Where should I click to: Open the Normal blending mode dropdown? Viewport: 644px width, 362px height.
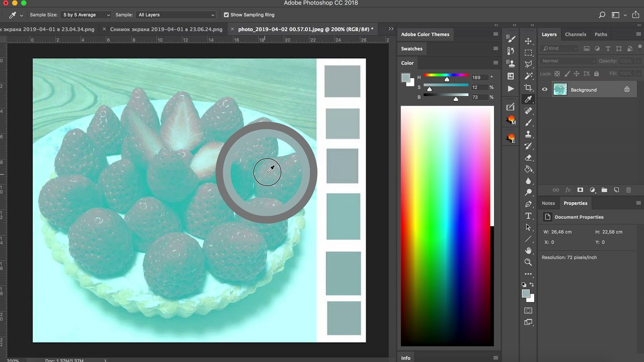[x=567, y=61]
